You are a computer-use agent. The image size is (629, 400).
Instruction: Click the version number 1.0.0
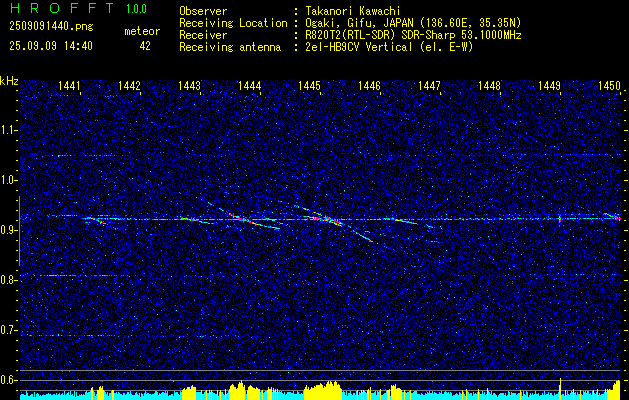[136, 9]
